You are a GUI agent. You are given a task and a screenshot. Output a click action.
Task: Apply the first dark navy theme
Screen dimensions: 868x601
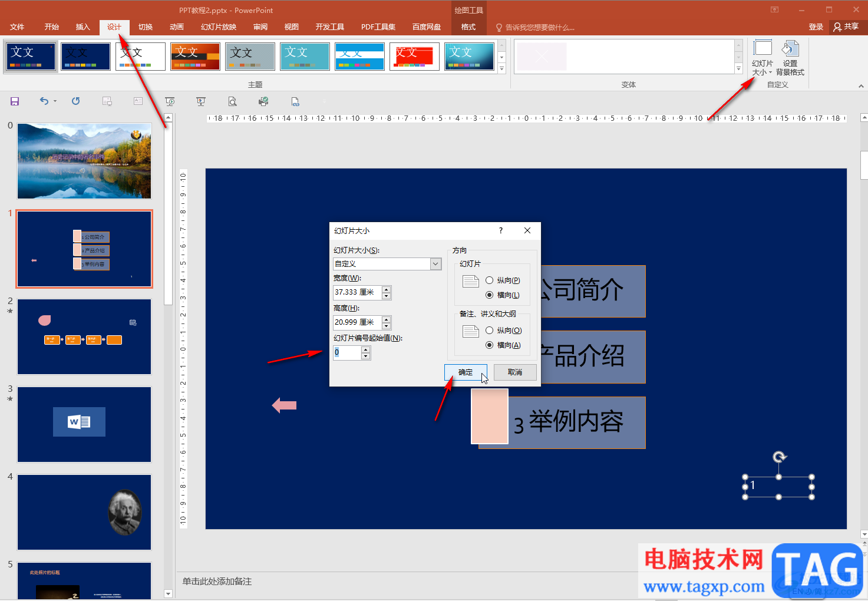click(31, 57)
